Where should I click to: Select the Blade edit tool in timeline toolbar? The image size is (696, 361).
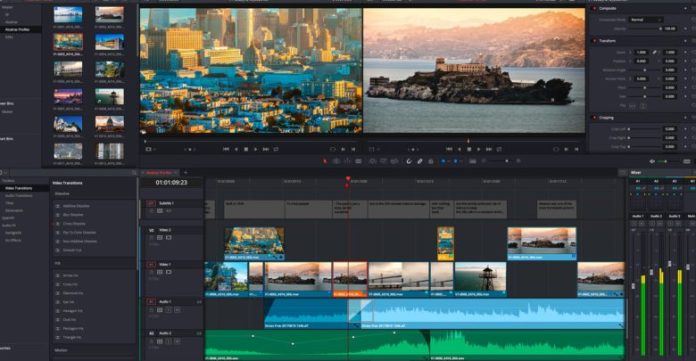[x=359, y=161]
